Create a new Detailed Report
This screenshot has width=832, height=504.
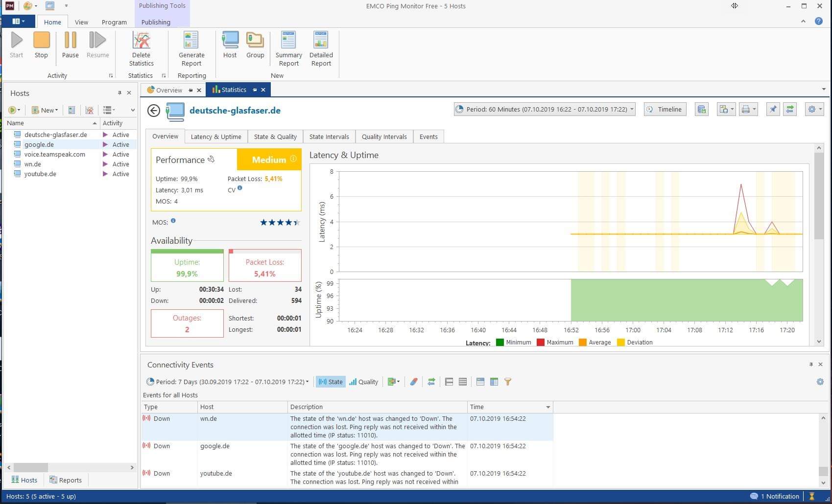coord(321,49)
